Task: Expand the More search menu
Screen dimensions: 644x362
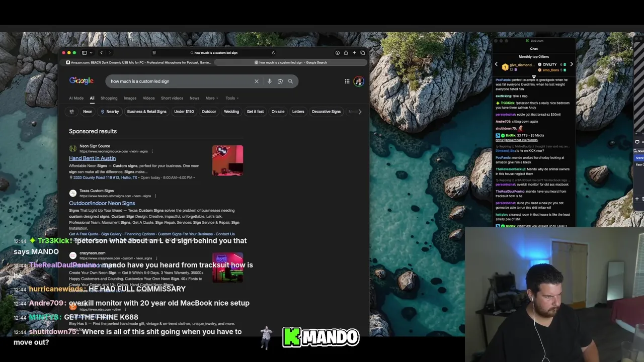Action: pos(211,98)
